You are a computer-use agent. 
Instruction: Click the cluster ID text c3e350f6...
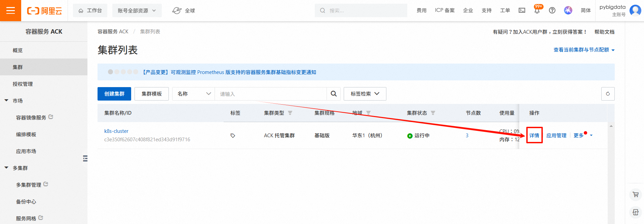pyautogui.click(x=147, y=140)
